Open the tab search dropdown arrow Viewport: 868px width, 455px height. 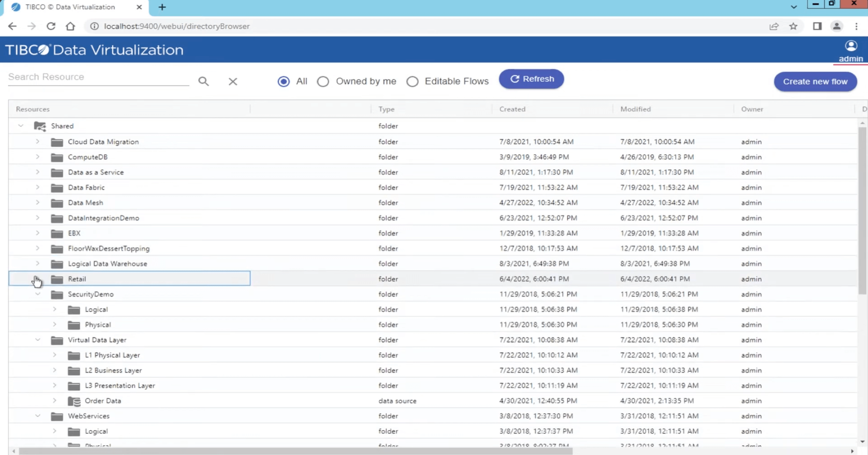coord(794,7)
